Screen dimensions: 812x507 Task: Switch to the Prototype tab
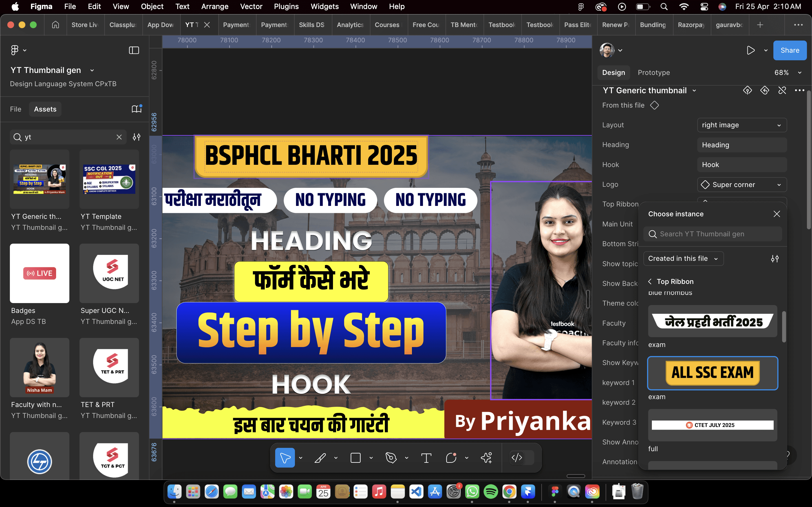[x=653, y=73]
